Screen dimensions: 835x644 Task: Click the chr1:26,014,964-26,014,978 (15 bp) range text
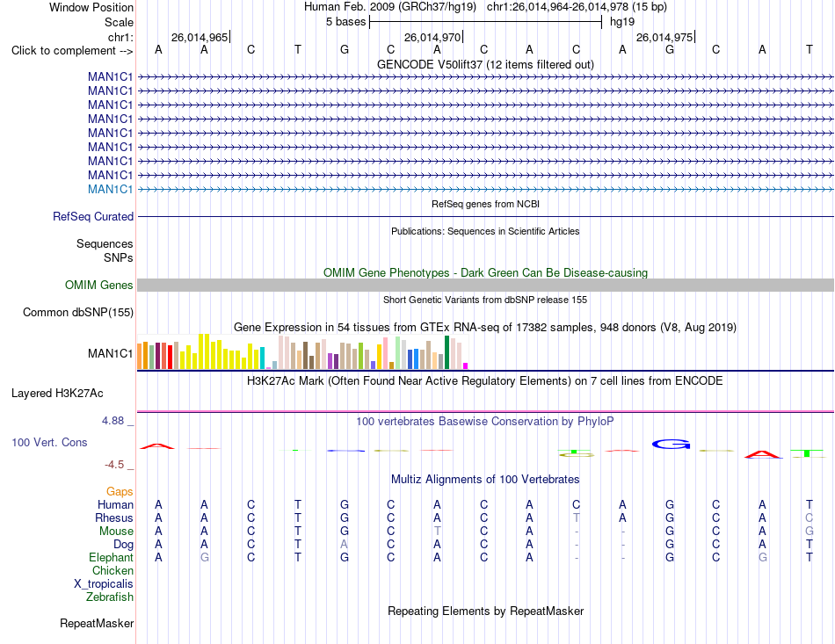click(x=577, y=7)
